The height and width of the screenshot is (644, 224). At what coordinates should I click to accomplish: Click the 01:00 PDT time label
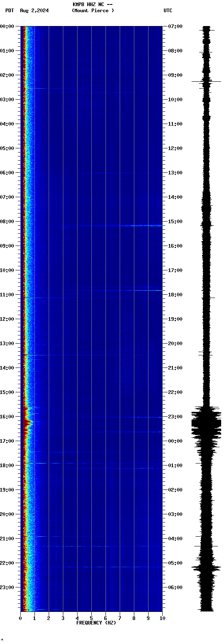[7, 51]
